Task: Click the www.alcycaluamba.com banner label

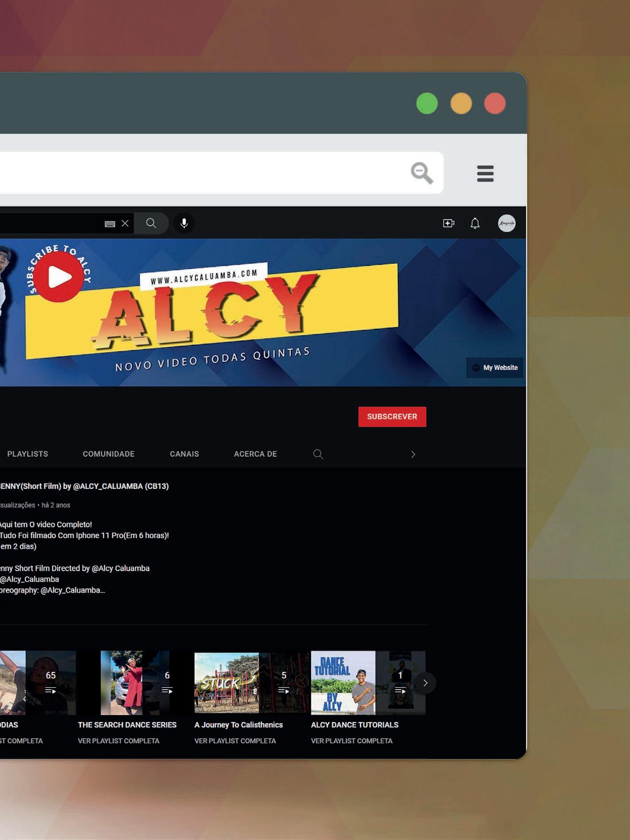Action: 204,277
